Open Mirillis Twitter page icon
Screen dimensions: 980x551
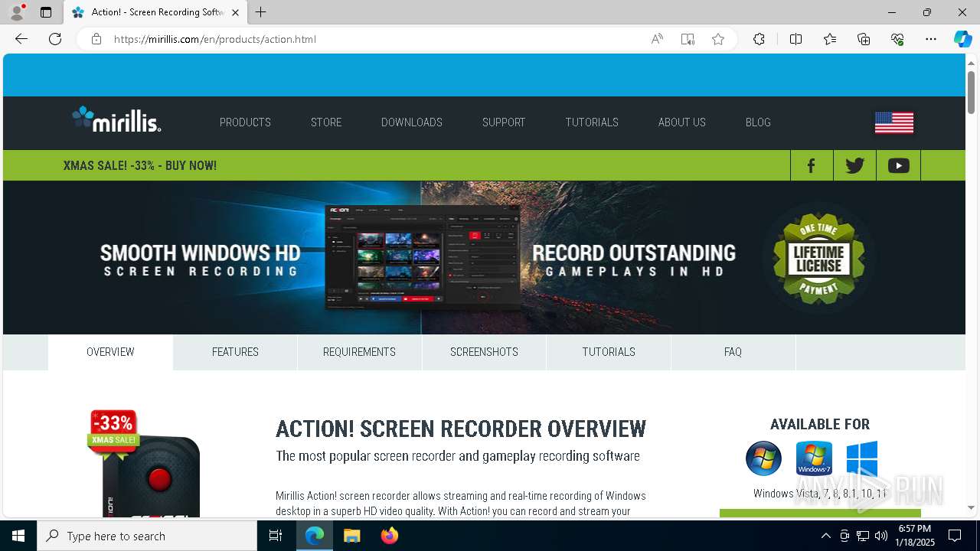[x=854, y=165]
